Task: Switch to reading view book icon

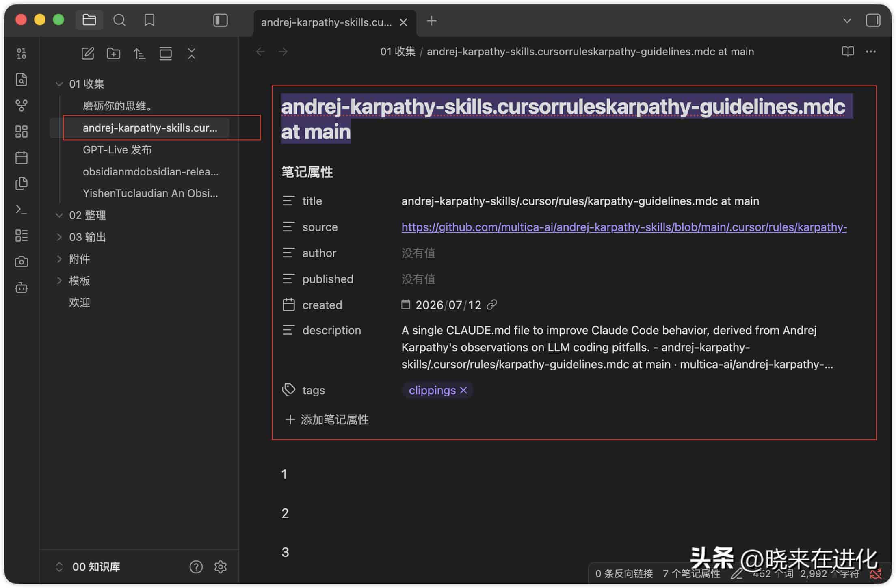Action: pyautogui.click(x=848, y=52)
